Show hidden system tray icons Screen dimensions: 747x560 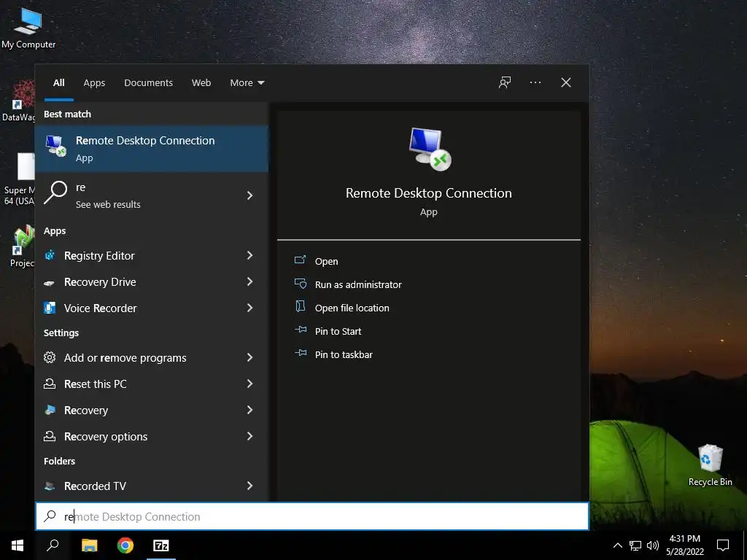click(x=617, y=545)
